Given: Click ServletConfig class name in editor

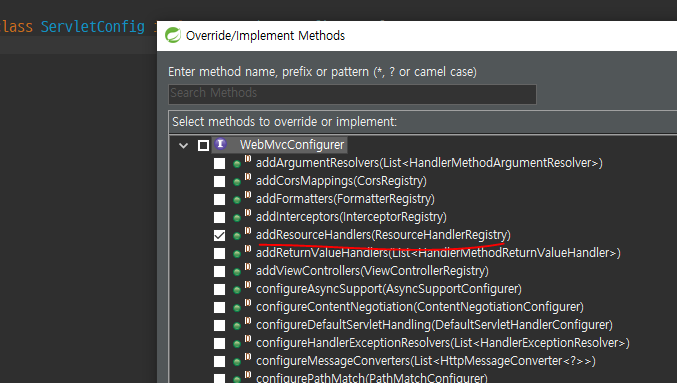Looking at the screenshot, I should click(93, 27).
